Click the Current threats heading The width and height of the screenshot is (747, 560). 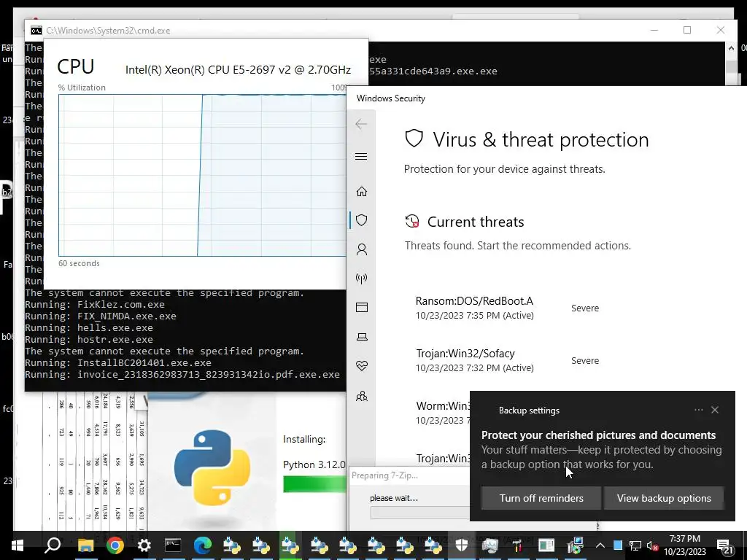(x=476, y=222)
